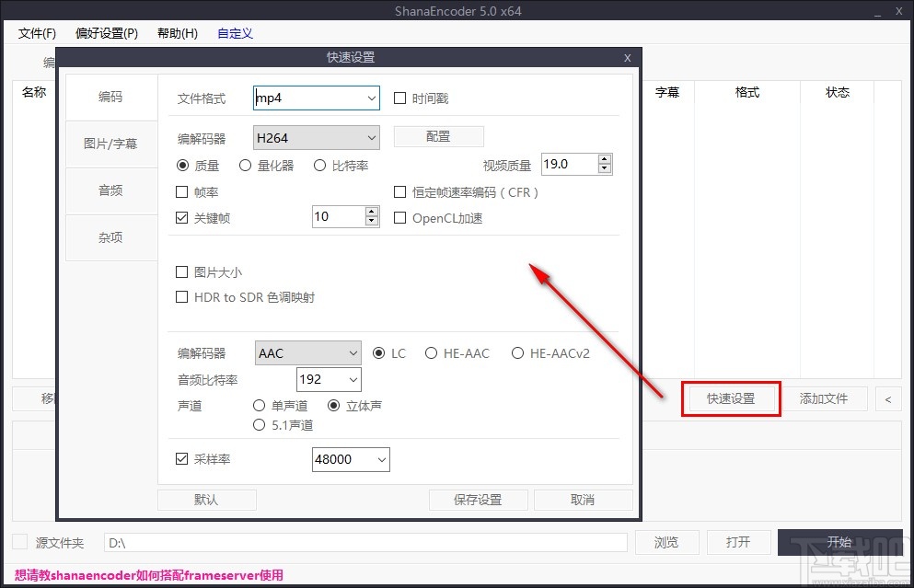914x588 pixels.
Task: Toggle the 源文件夹 checkbox
Action: (x=20, y=542)
